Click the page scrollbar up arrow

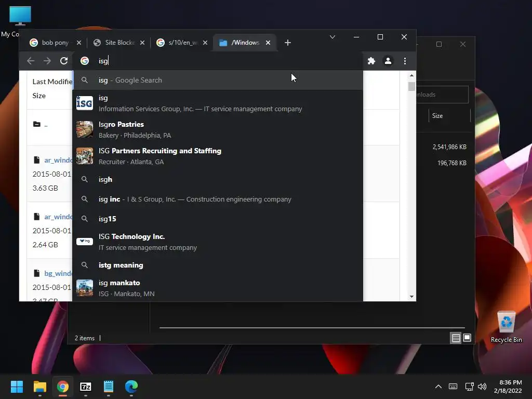point(411,75)
